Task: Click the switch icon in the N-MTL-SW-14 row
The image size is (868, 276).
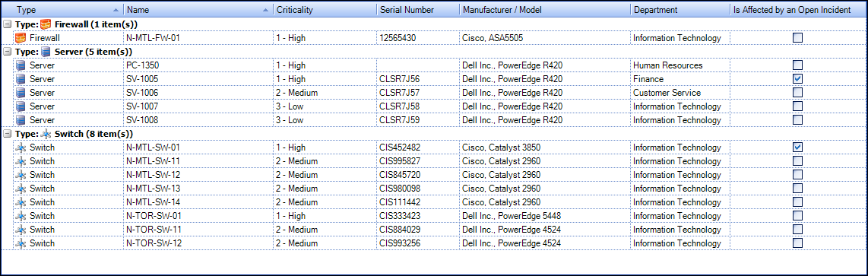Action: coord(21,202)
